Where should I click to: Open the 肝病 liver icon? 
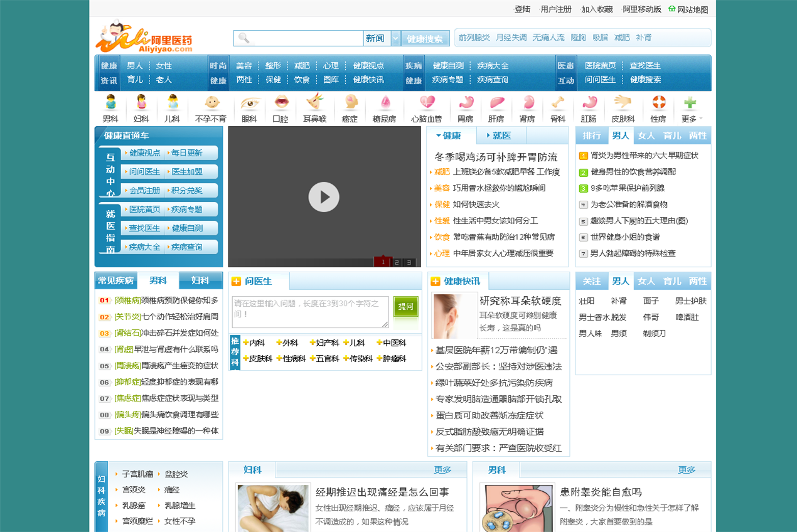click(496, 102)
